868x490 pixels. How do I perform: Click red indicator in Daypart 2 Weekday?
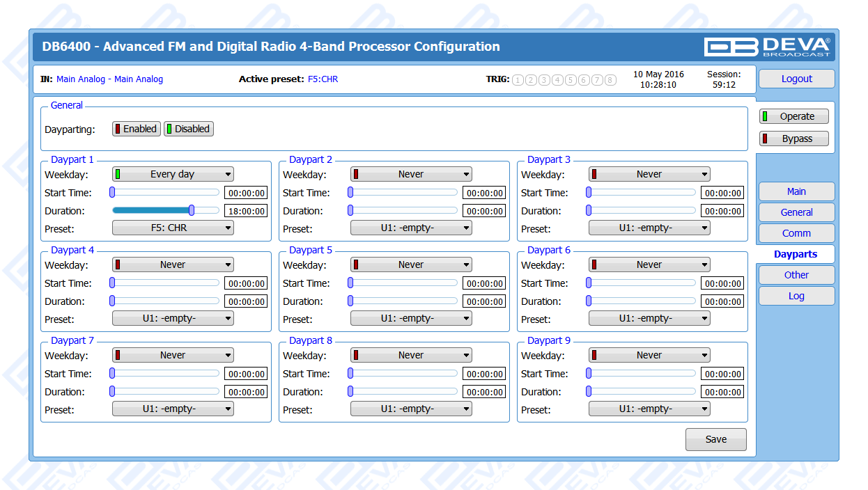356,174
